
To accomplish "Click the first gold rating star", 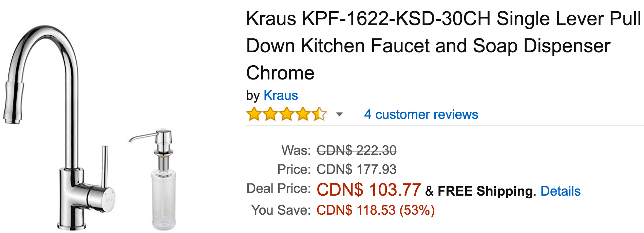I will [254, 114].
